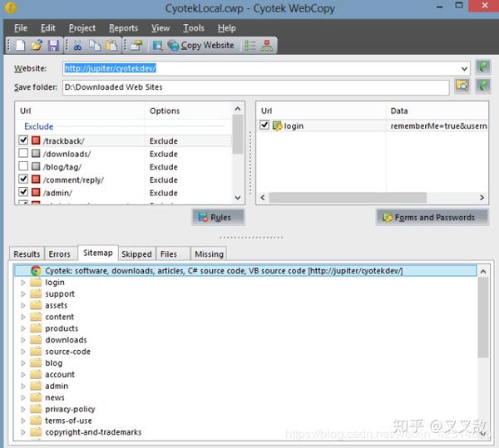
Task: Click the Copy pages icon
Action: tap(95, 46)
